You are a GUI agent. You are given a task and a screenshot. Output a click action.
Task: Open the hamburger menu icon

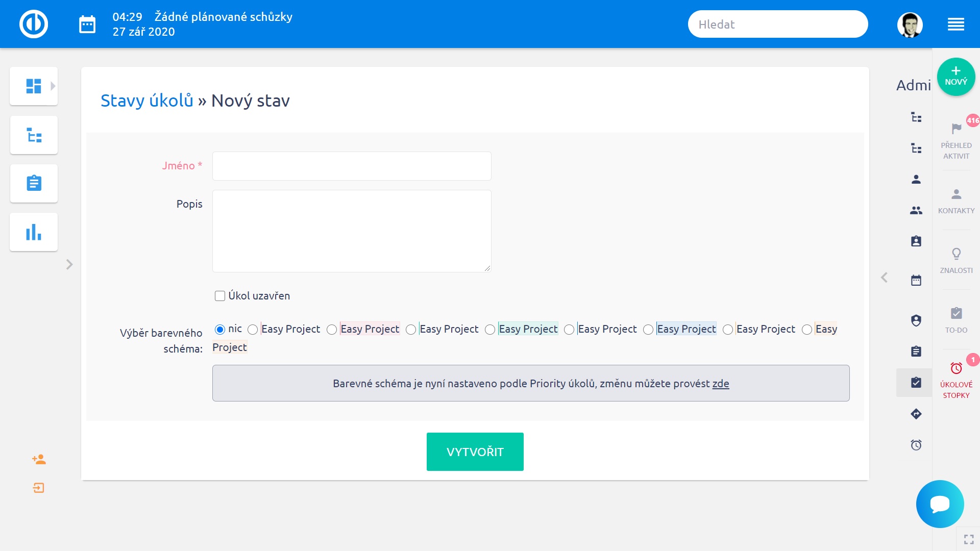[955, 24]
